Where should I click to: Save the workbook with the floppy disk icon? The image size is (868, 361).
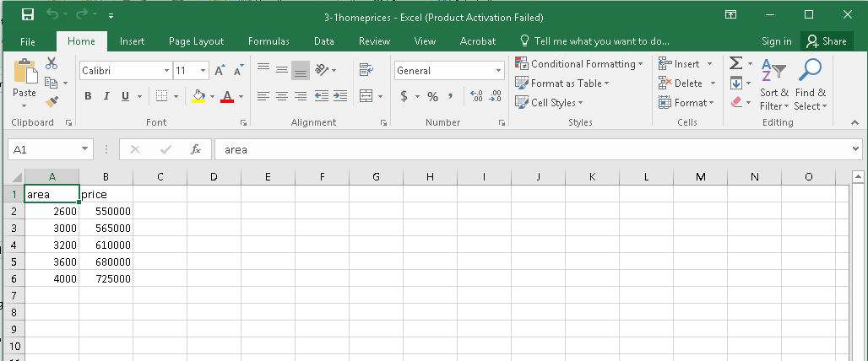[x=28, y=15]
